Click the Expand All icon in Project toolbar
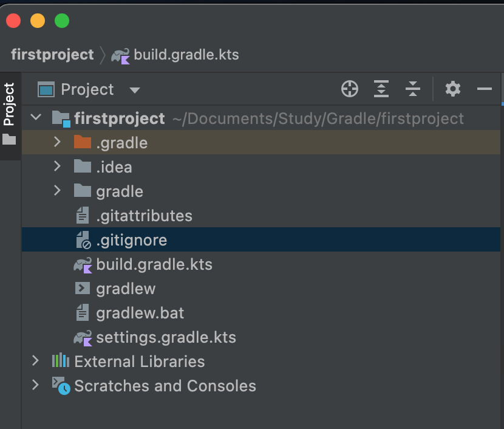The height and width of the screenshot is (429, 504). (x=381, y=89)
